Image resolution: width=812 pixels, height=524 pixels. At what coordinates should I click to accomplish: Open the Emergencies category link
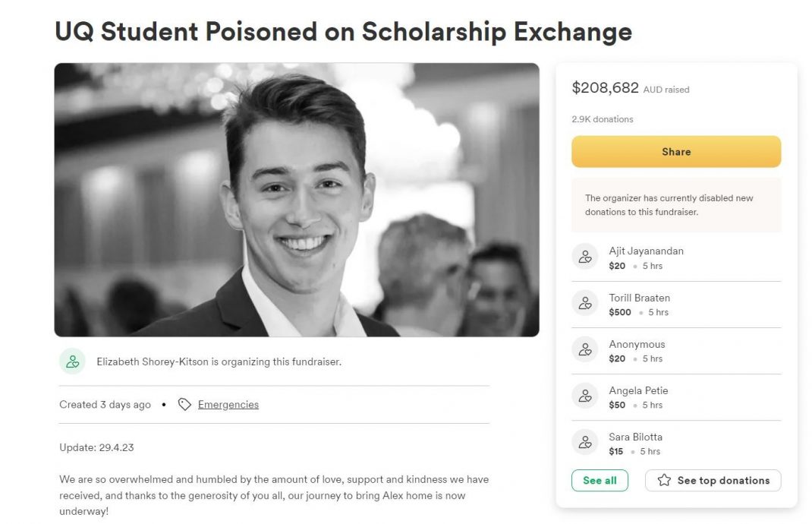point(228,405)
